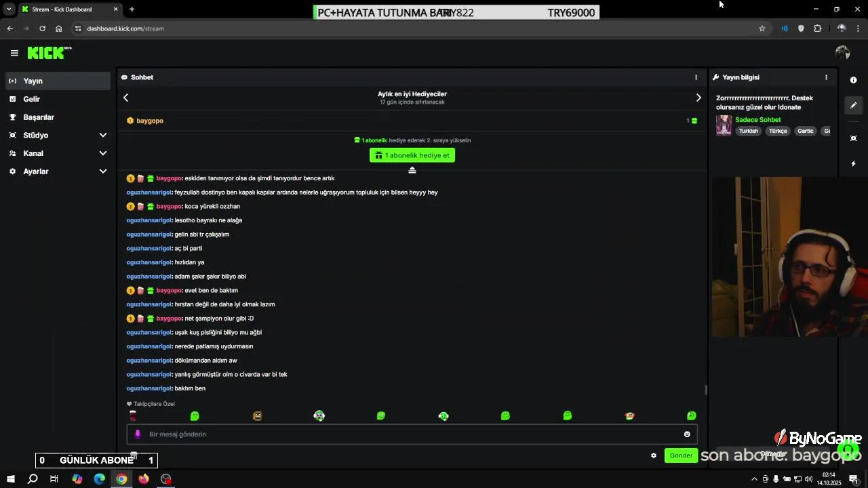The width and height of the screenshot is (868, 488).
Task: Click the message 'dökümandan aldım aw'
Action: 205,361
